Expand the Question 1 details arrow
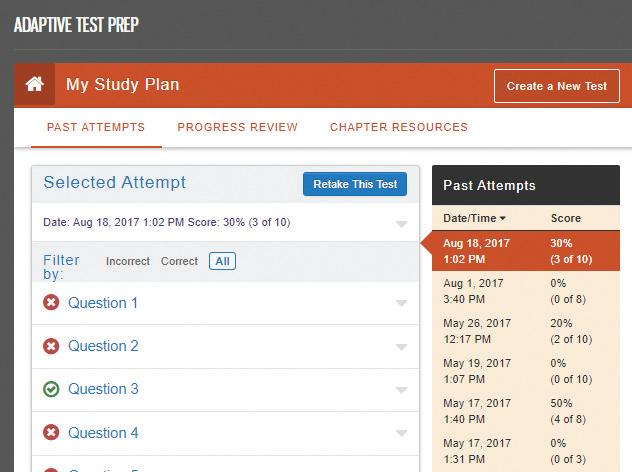 [401, 303]
